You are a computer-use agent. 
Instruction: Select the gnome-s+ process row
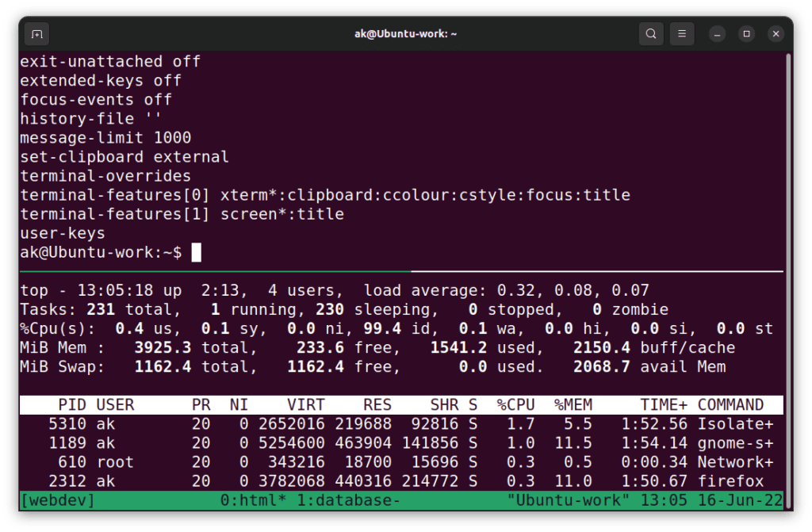tap(396, 442)
